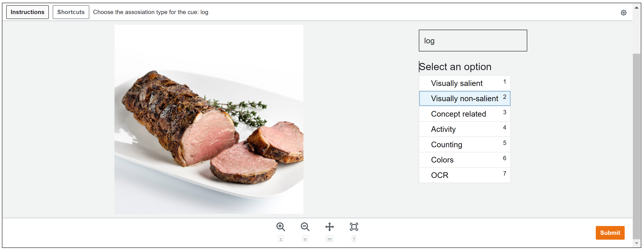Click the fit image to screen icon
The width and height of the screenshot is (644, 251).
pos(354,227)
